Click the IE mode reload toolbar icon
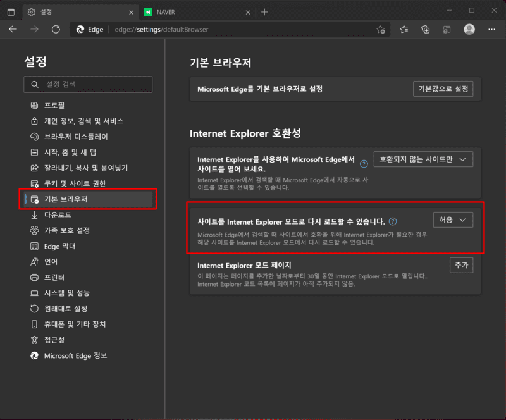Viewport: 506px width, 420px height. point(447,30)
